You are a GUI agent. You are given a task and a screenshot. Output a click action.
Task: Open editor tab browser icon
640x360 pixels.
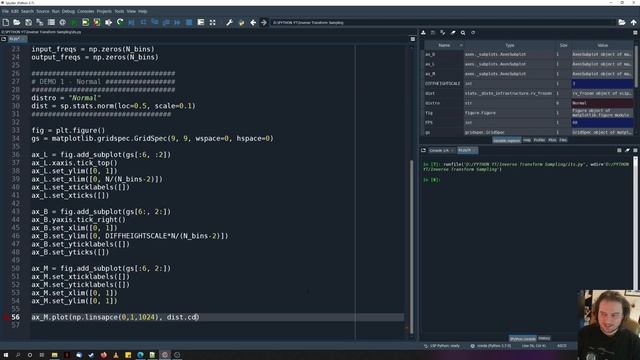4,39
